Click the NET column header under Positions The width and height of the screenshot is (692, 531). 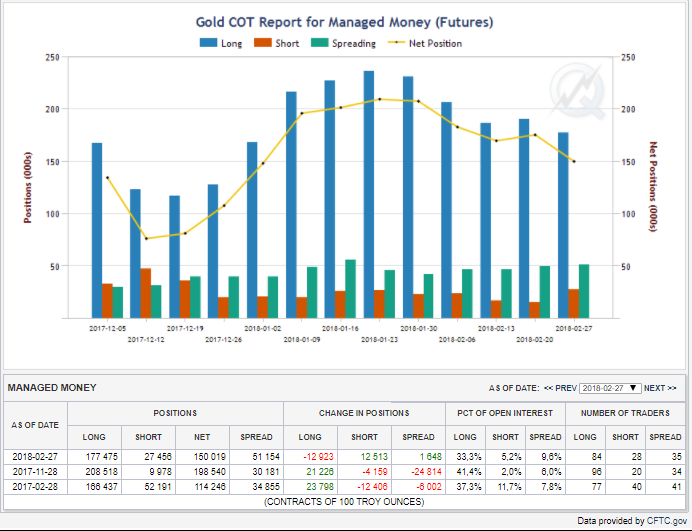pyautogui.click(x=202, y=437)
